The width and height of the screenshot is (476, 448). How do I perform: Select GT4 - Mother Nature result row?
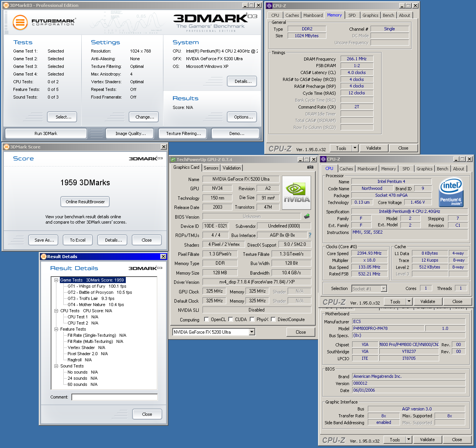[96, 305]
